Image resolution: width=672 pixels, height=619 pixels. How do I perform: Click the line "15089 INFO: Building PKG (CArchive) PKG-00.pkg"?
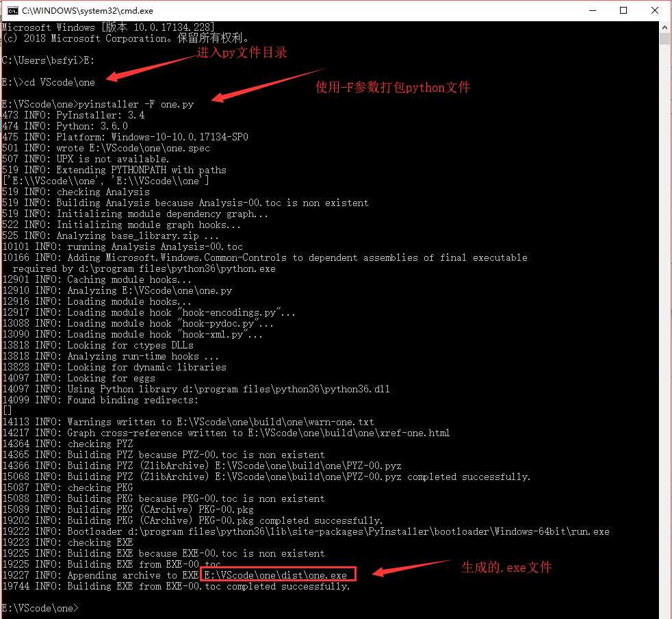pyautogui.click(x=128, y=509)
